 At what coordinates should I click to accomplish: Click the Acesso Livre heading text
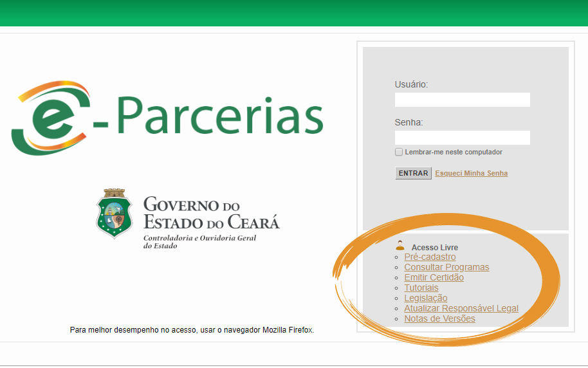[435, 248]
